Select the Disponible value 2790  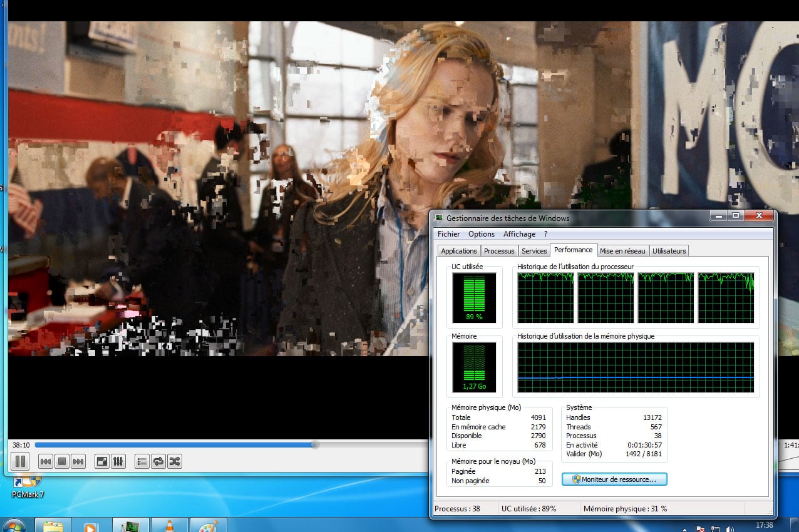538,436
